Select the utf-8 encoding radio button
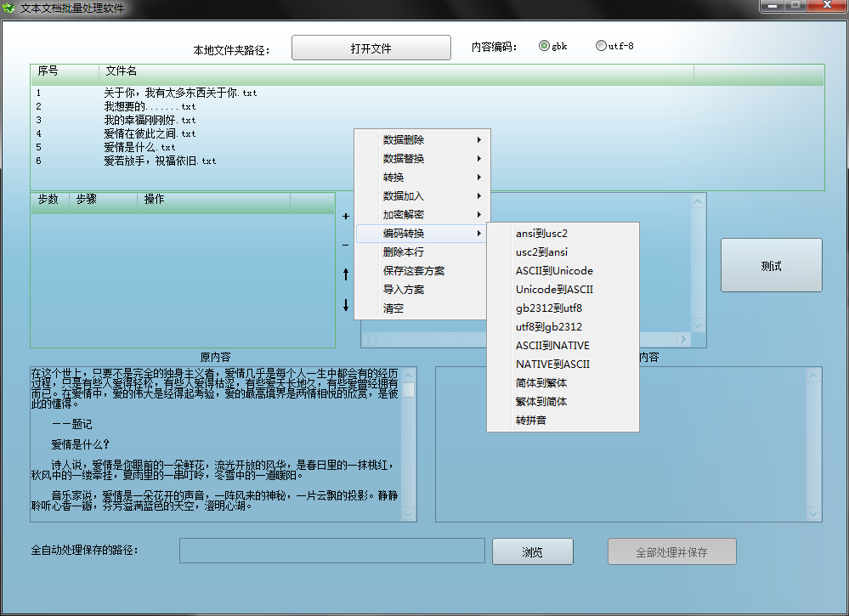 (601, 46)
